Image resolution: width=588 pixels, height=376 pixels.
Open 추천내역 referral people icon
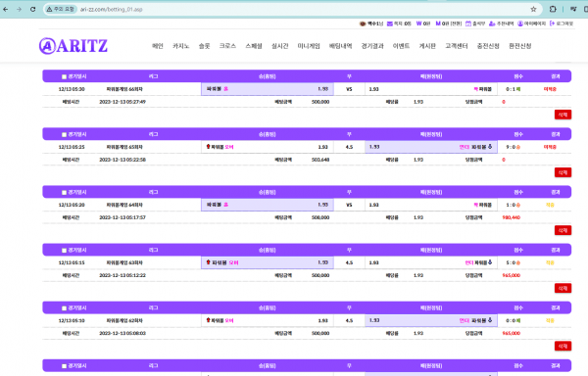(x=492, y=23)
